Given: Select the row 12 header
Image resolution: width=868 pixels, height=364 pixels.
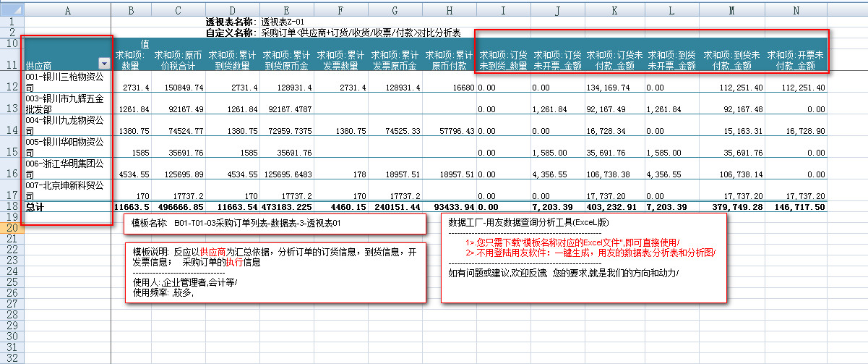Looking at the screenshot, I should tap(11, 87).
